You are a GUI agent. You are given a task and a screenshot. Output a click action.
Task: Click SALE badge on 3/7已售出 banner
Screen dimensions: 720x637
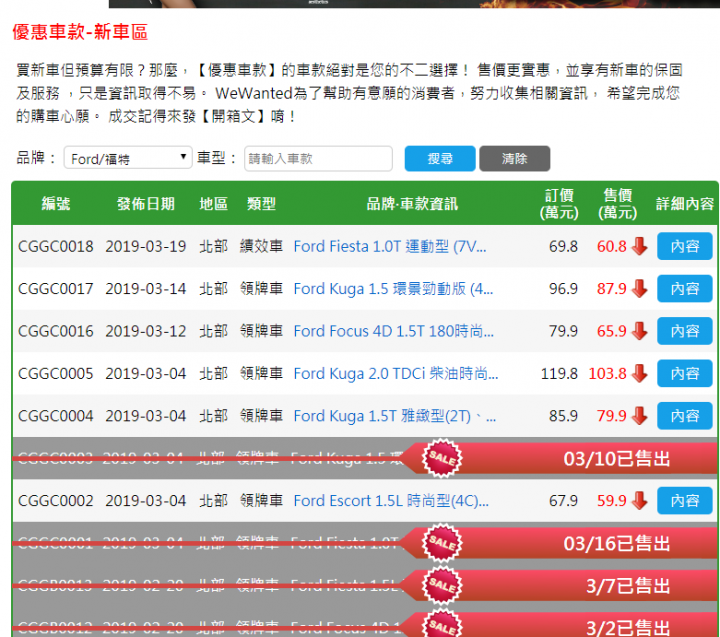[x=442, y=585]
